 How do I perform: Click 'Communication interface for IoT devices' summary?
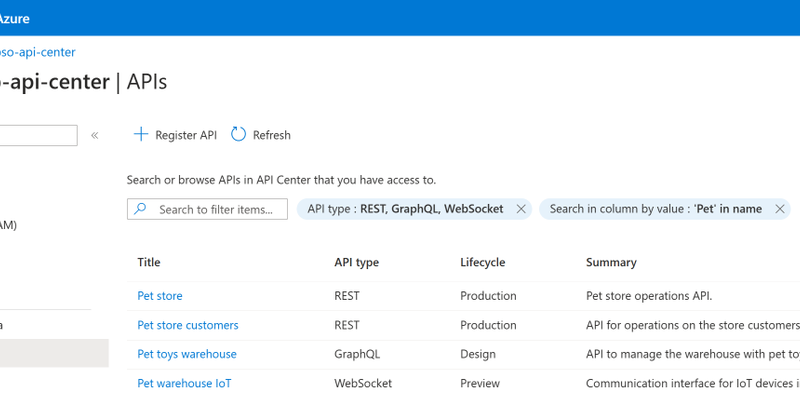click(692, 383)
